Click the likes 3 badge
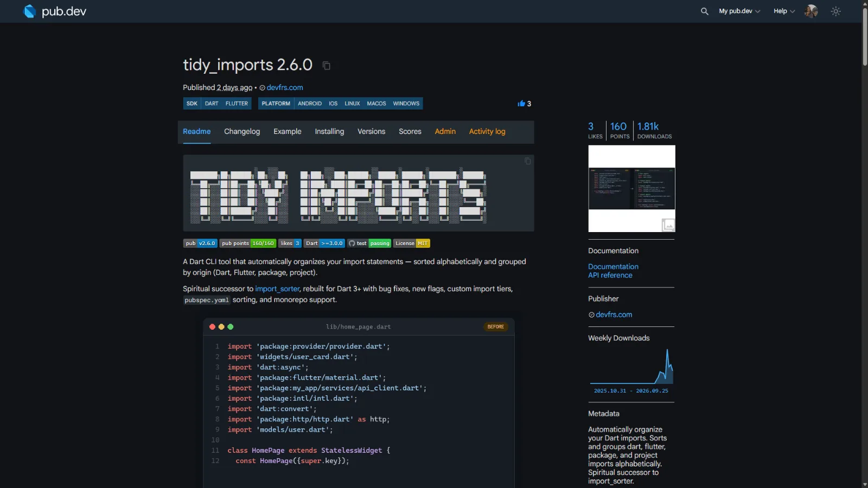The image size is (868, 488). (x=290, y=243)
